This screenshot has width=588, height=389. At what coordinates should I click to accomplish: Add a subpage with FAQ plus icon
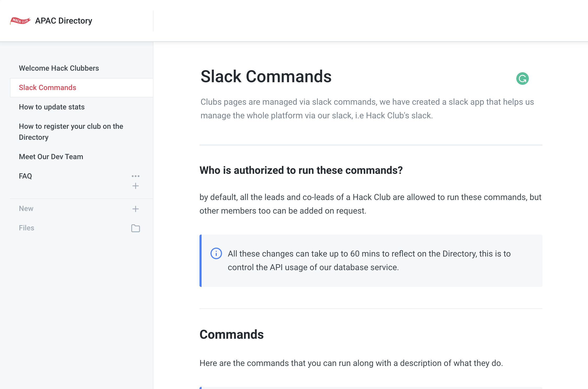[x=136, y=186]
